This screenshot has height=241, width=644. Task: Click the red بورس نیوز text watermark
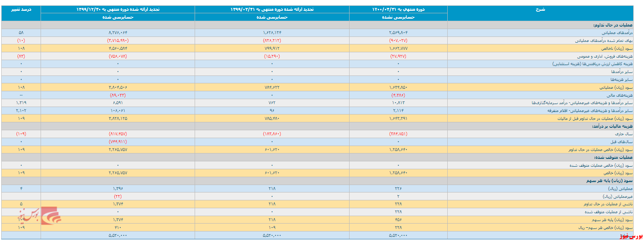point(631,236)
